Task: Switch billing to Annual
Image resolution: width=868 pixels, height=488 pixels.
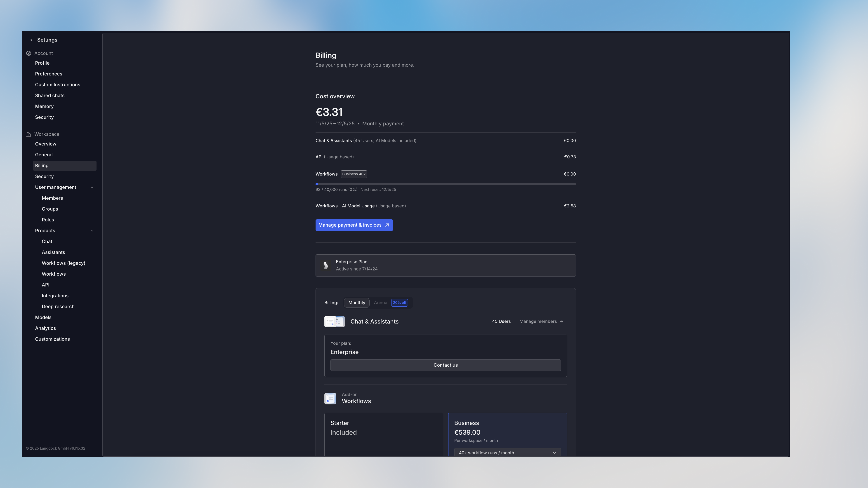Action: click(381, 303)
